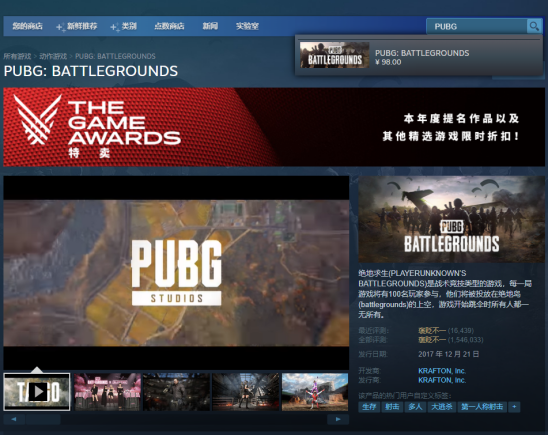
Task: Click the 大逃杀 tag
Action: [442, 407]
